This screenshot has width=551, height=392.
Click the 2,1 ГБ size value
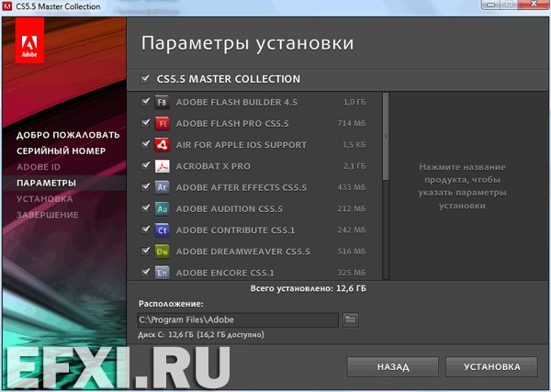[354, 166]
